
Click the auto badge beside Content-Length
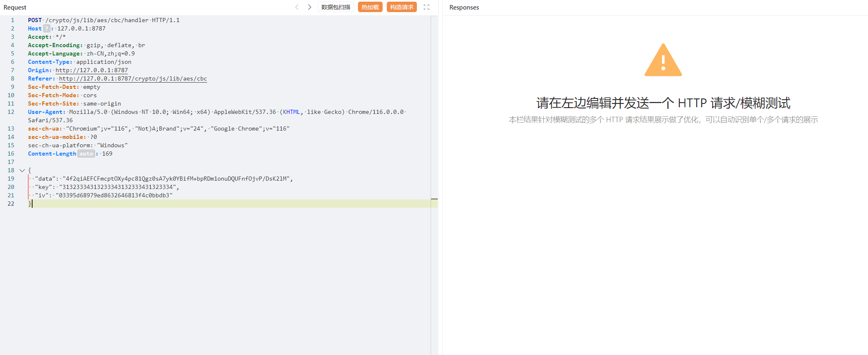[86, 154]
